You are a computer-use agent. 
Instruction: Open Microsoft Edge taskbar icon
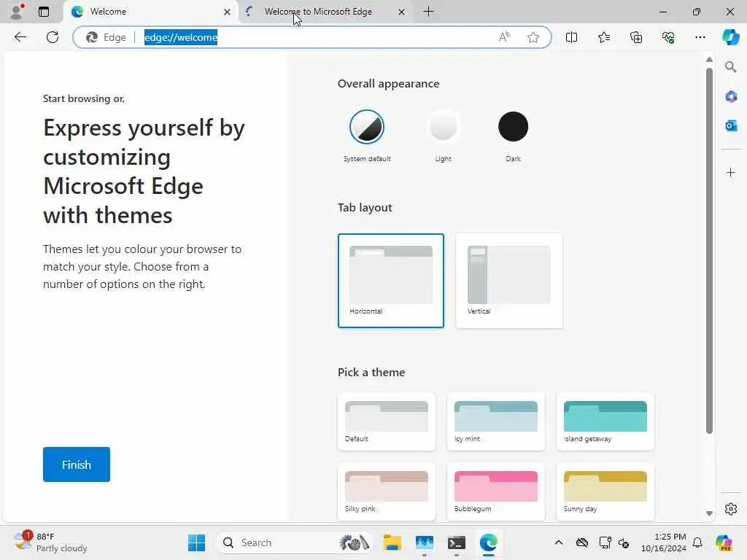pos(489,542)
